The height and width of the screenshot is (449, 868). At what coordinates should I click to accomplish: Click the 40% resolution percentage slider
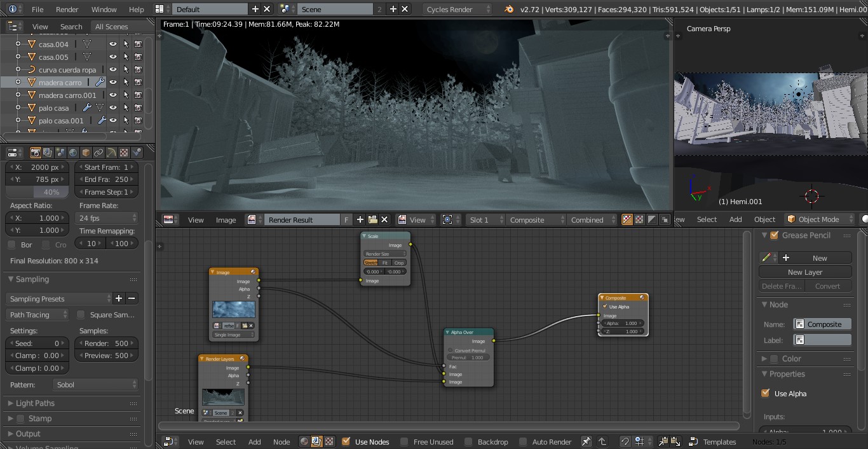(37, 191)
